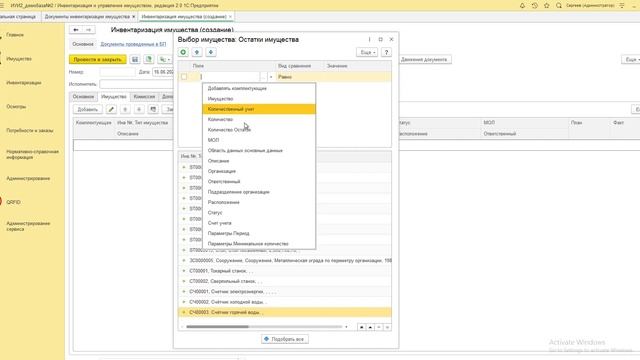The width and height of the screenshot is (640, 360).
Task: Jump to first row in asset list
Action: pos(361,327)
